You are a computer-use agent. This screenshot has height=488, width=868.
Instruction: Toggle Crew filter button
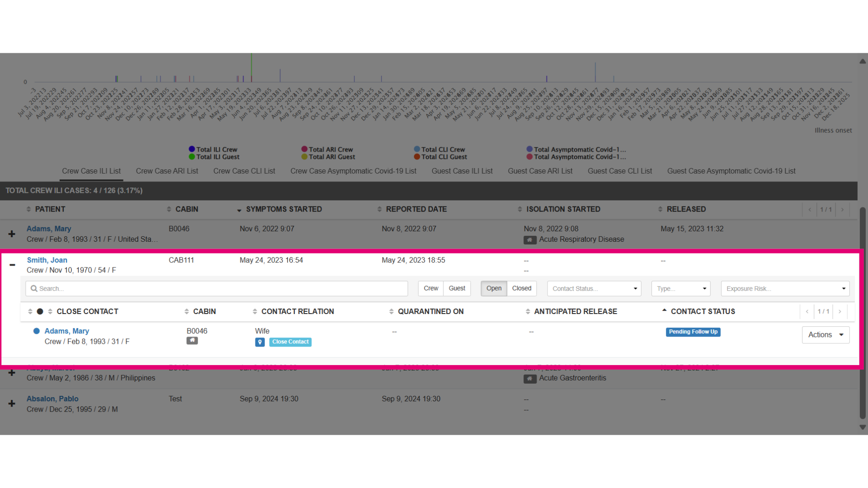431,288
